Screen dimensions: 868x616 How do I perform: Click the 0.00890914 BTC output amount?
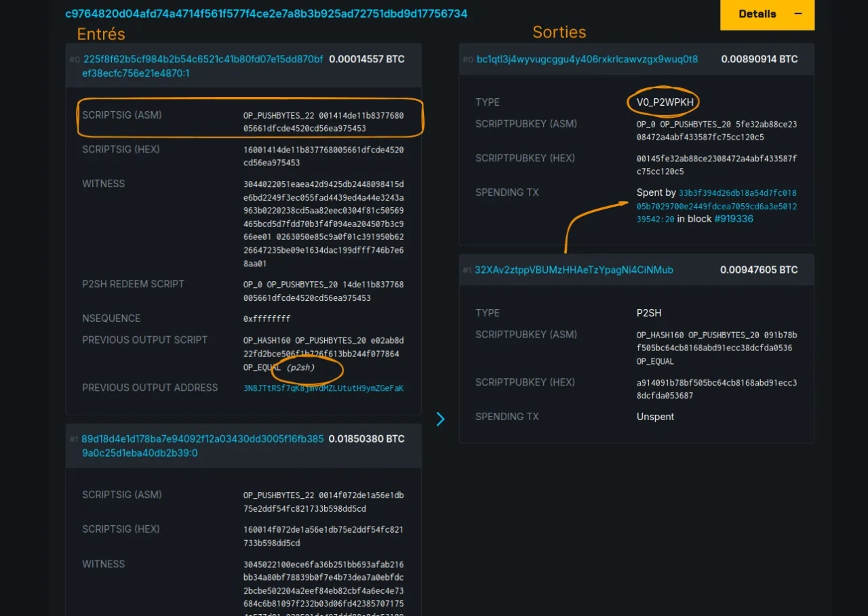(x=759, y=60)
